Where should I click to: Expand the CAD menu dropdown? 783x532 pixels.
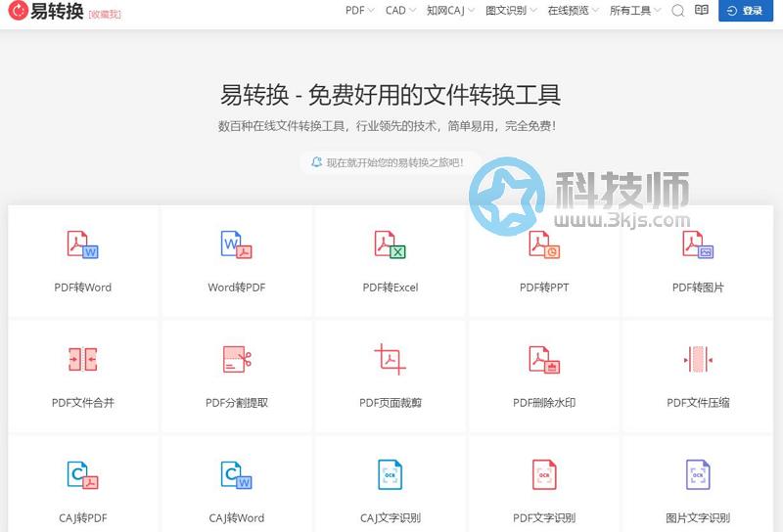click(400, 11)
